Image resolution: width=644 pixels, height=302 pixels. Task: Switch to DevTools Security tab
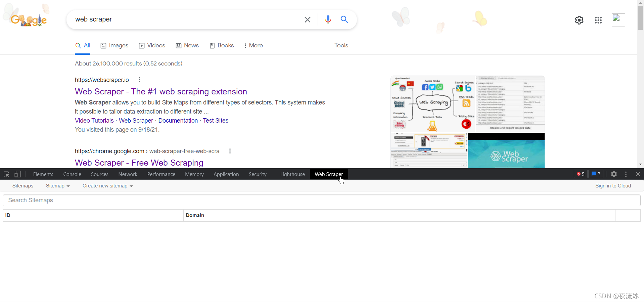[258, 174]
